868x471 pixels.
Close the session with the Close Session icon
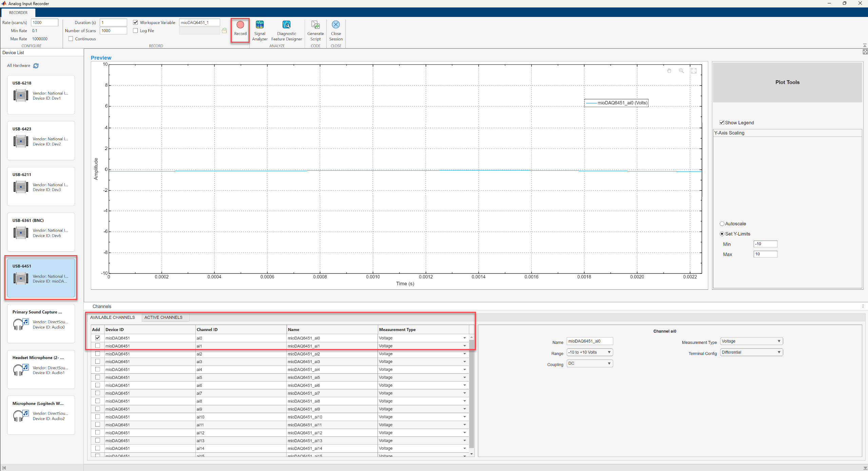(x=335, y=30)
